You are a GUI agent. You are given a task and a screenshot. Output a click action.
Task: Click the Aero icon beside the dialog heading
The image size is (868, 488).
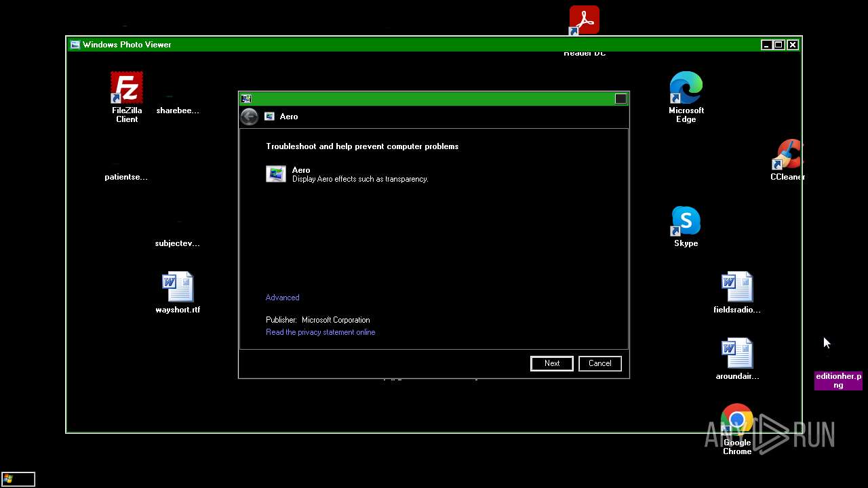point(269,117)
